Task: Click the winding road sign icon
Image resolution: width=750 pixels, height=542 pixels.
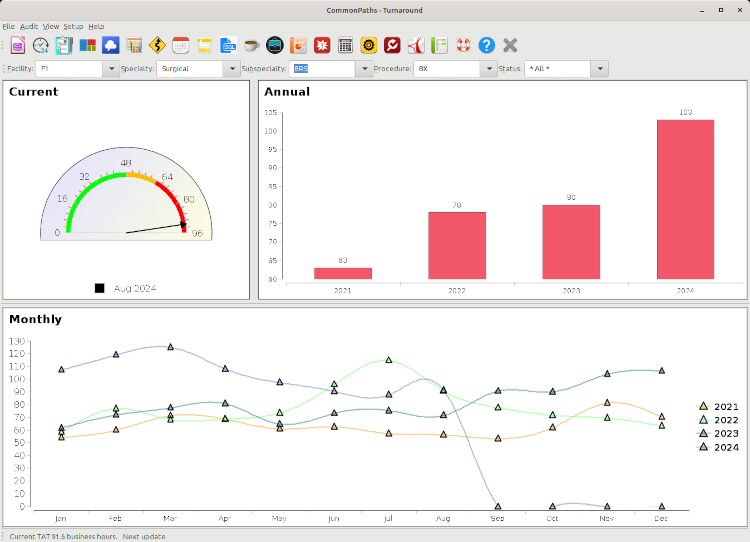Action: point(157,45)
